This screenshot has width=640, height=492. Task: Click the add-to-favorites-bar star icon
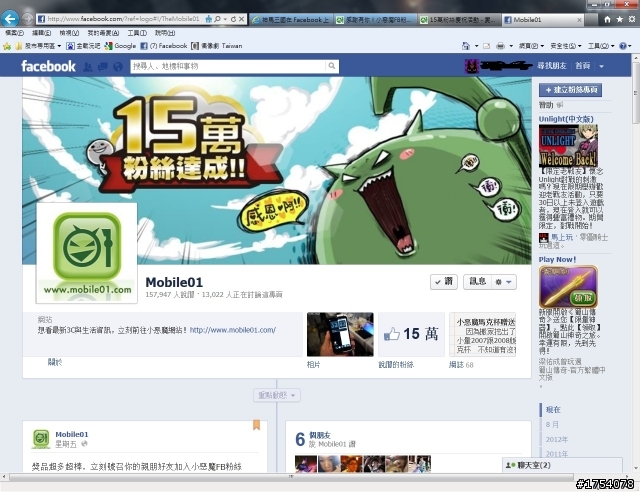tap(7, 46)
